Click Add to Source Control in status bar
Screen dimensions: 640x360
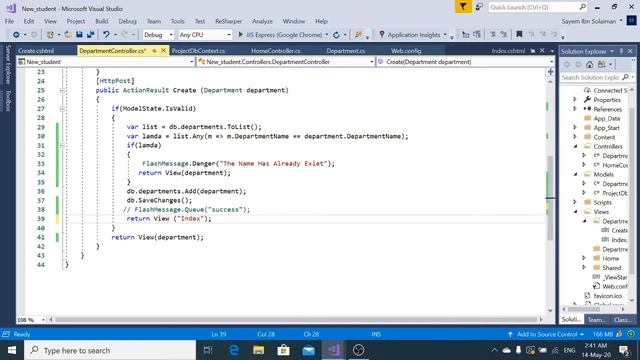point(546,334)
